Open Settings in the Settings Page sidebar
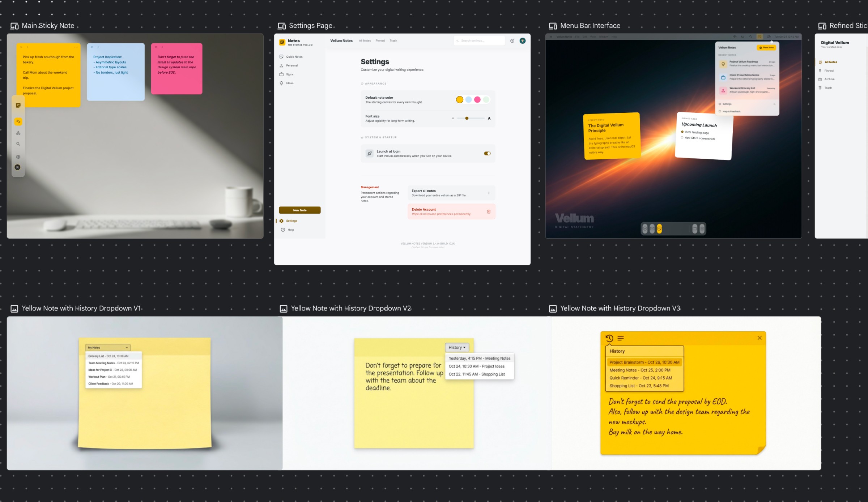 click(x=289, y=221)
